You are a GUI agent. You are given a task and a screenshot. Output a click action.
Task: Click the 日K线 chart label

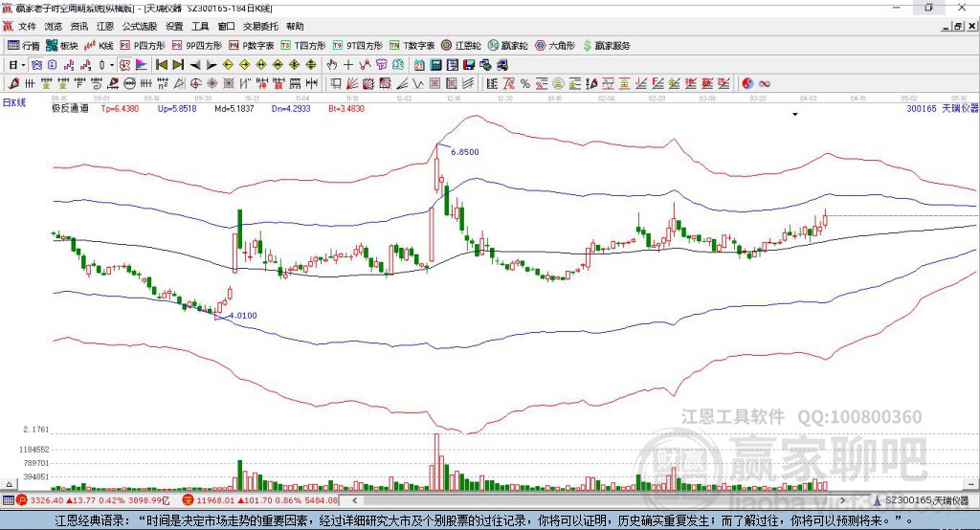(14, 102)
